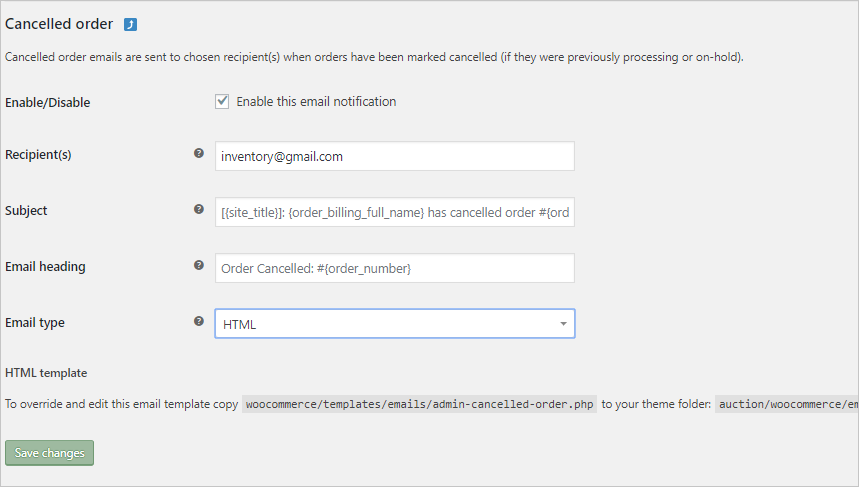This screenshot has height=487, width=859.
Task: Click into the Email heading text field
Action: point(394,268)
